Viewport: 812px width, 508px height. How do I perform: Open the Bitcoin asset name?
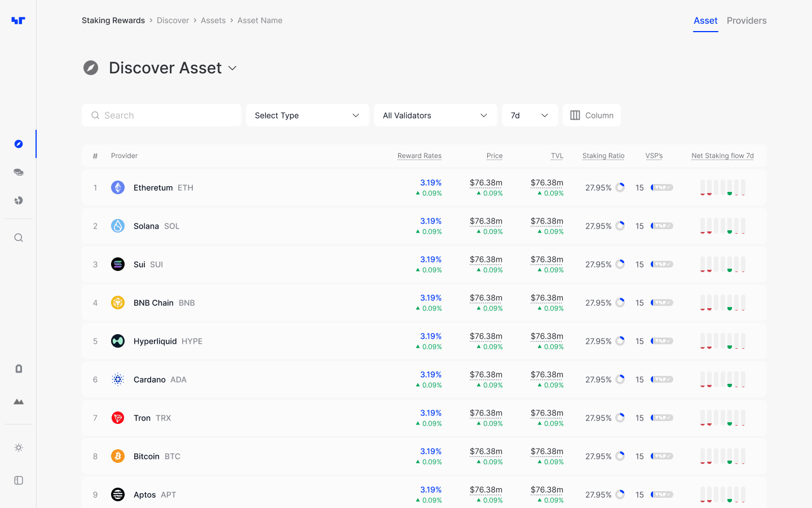click(x=147, y=456)
